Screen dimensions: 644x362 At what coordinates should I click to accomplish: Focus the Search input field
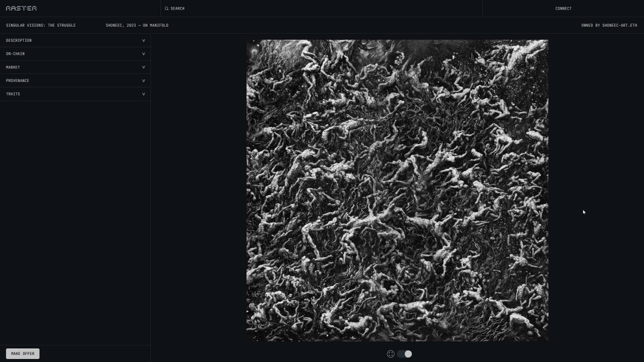(321, 9)
